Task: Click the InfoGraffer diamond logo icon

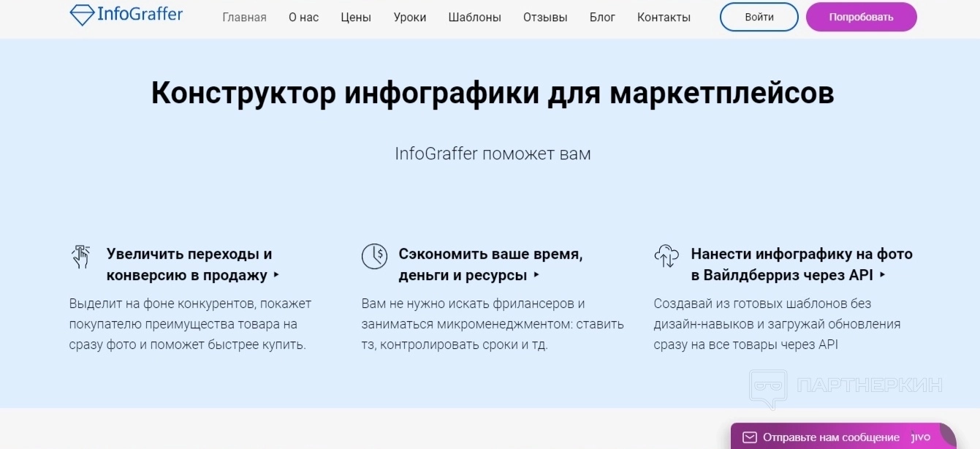Action: point(82,15)
